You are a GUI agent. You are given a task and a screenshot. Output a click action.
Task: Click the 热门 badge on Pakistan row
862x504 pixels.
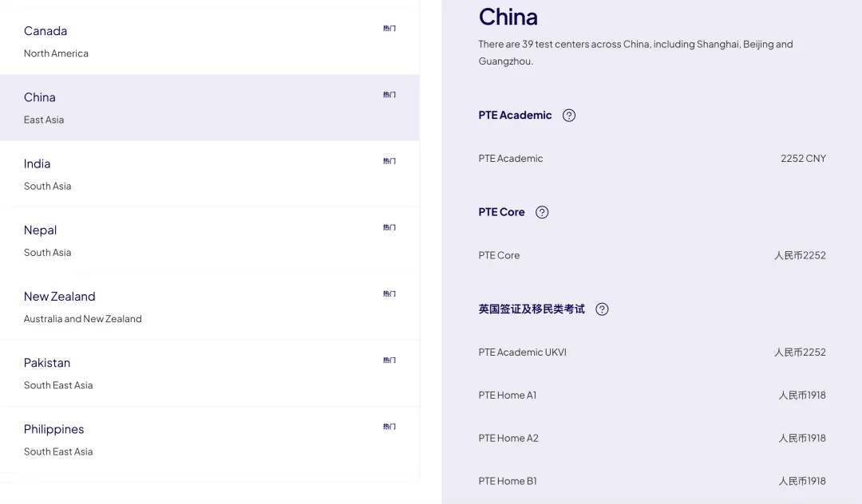389,360
